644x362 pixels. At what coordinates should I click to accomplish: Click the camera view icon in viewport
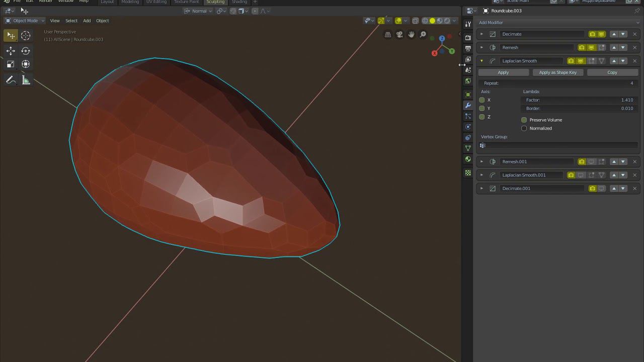[399, 34]
